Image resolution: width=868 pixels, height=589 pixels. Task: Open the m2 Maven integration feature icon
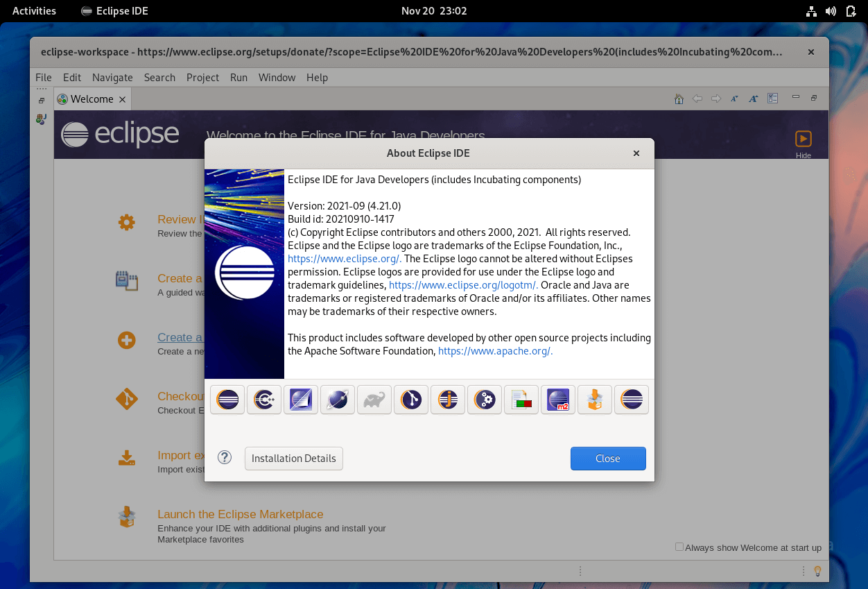pyautogui.click(x=558, y=400)
